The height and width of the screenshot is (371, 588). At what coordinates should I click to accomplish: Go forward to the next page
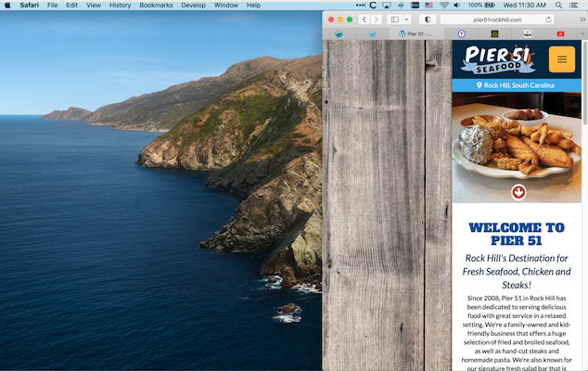click(377, 19)
